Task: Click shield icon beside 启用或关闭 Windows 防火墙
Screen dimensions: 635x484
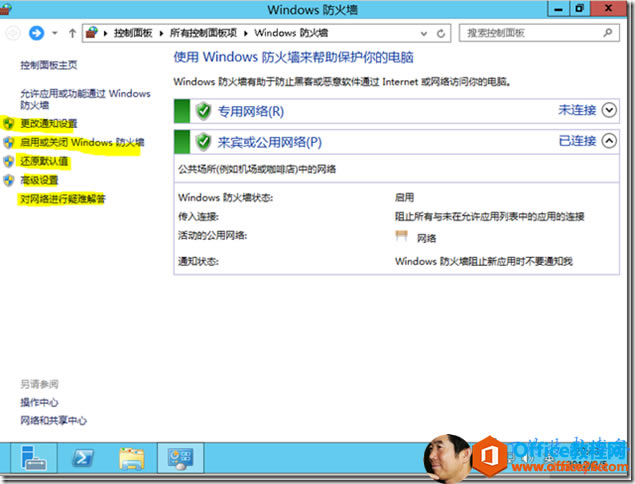Action: (x=9, y=142)
